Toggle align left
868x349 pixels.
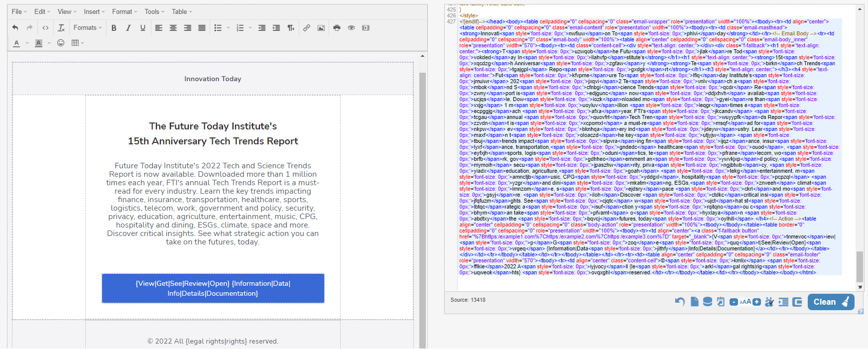click(x=159, y=28)
